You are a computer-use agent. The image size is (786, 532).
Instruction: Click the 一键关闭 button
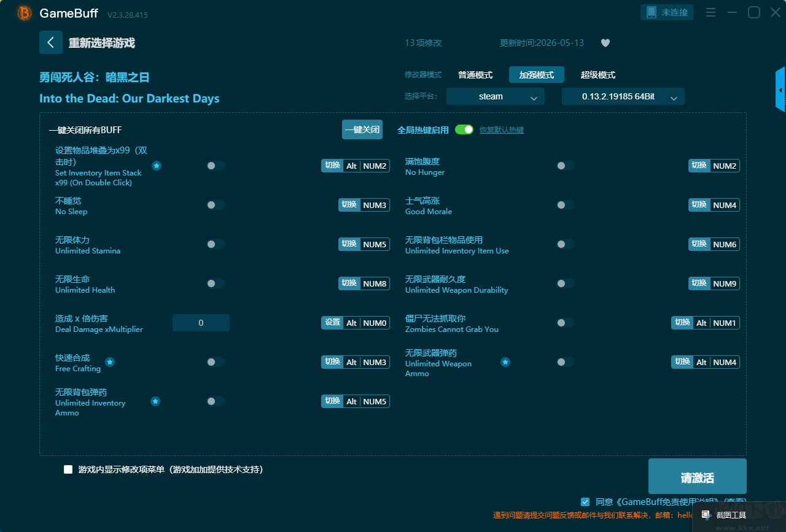[362, 129]
